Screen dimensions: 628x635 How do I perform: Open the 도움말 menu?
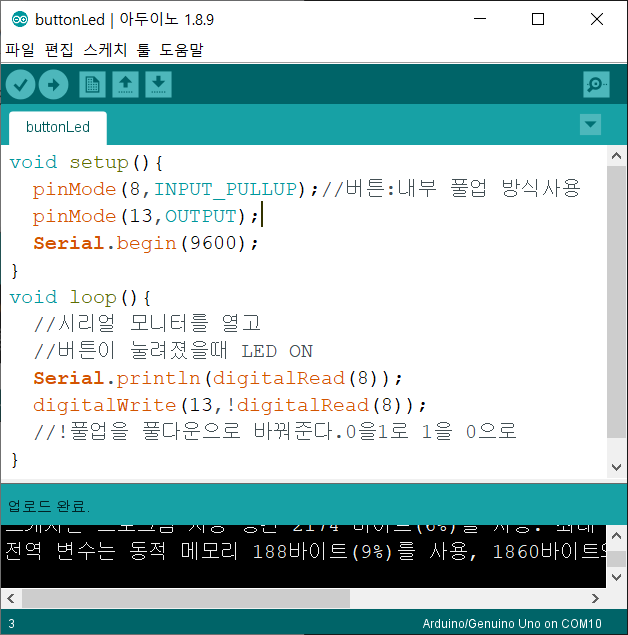(x=181, y=50)
